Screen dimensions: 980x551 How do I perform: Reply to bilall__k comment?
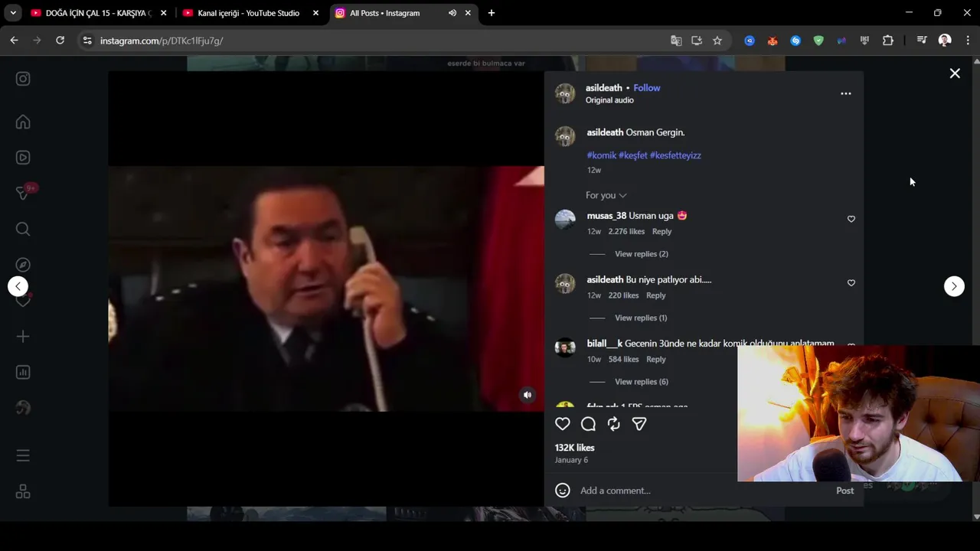[x=656, y=359]
